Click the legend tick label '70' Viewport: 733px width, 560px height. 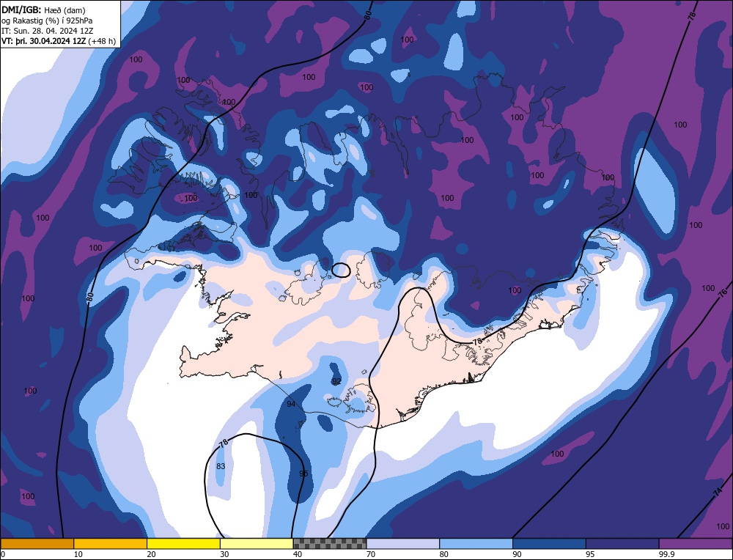click(371, 554)
